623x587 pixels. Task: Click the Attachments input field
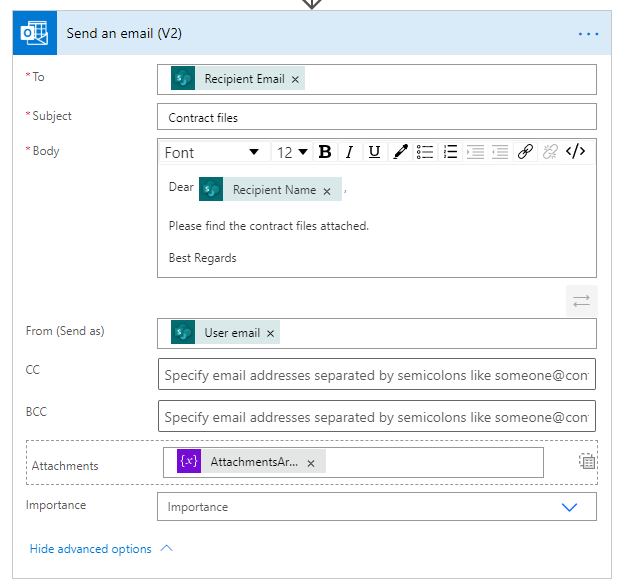point(353,463)
